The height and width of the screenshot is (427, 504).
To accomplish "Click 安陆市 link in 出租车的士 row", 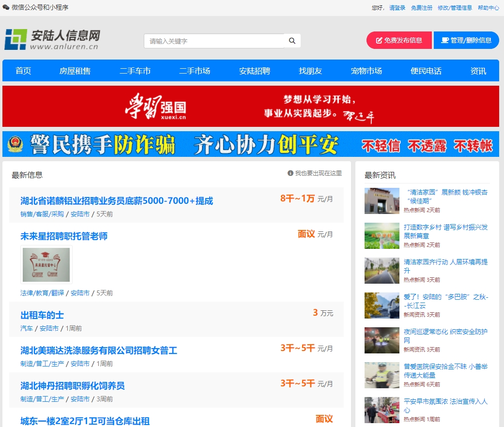I will pyautogui.click(x=49, y=328).
